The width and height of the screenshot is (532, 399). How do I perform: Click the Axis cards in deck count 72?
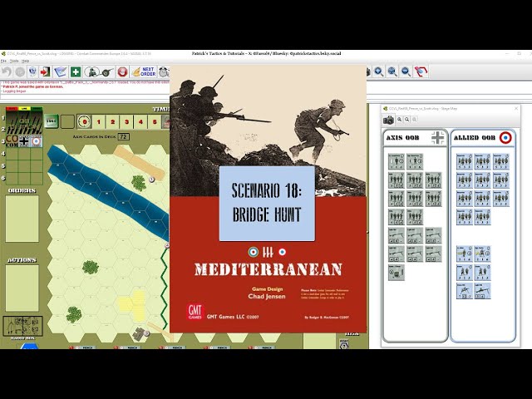tap(124, 136)
